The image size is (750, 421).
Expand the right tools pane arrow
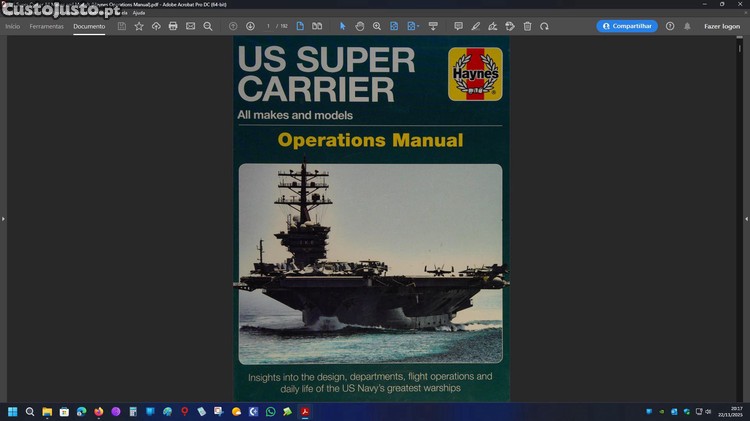(x=745, y=218)
